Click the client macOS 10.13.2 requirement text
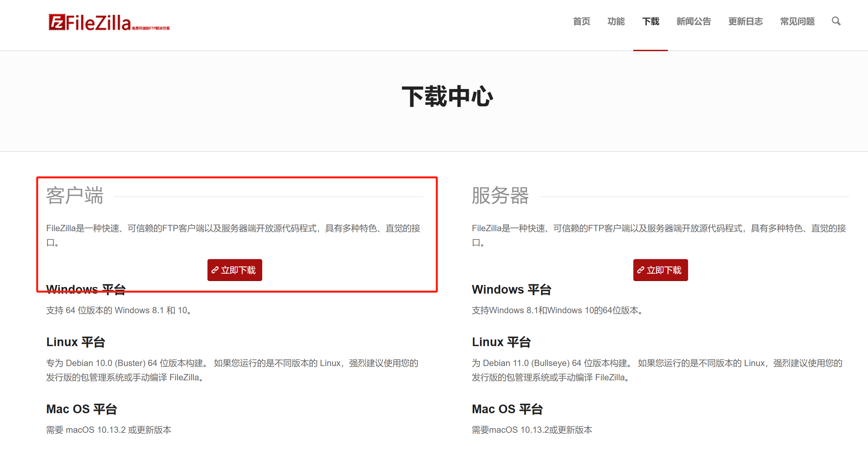Image resolution: width=868 pixels, height=472 pixels. click(x=109, y=430)
